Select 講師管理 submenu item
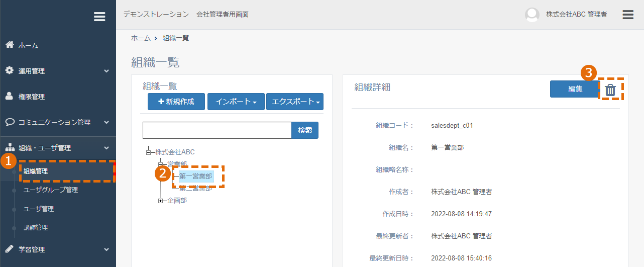This screenshot has width=644, height=267. tap(36, 227)
